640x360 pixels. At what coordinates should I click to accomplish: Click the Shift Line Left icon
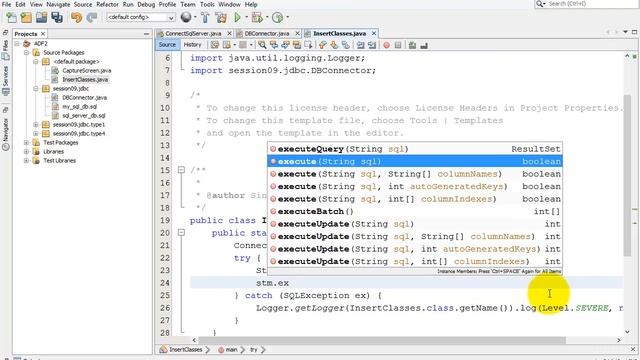pyautogui.click(x=360, y=45)
